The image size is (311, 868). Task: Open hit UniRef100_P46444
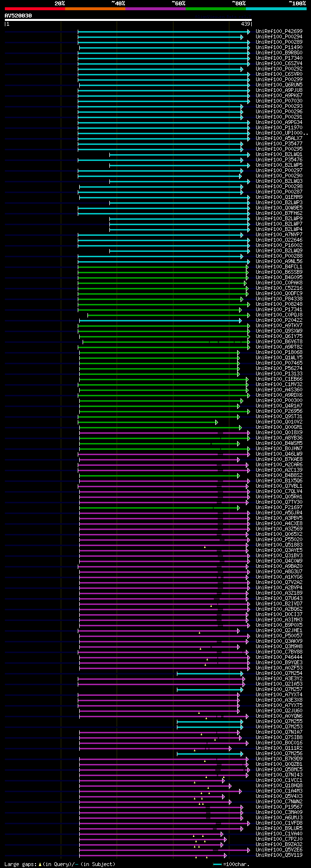click(279, 657)
